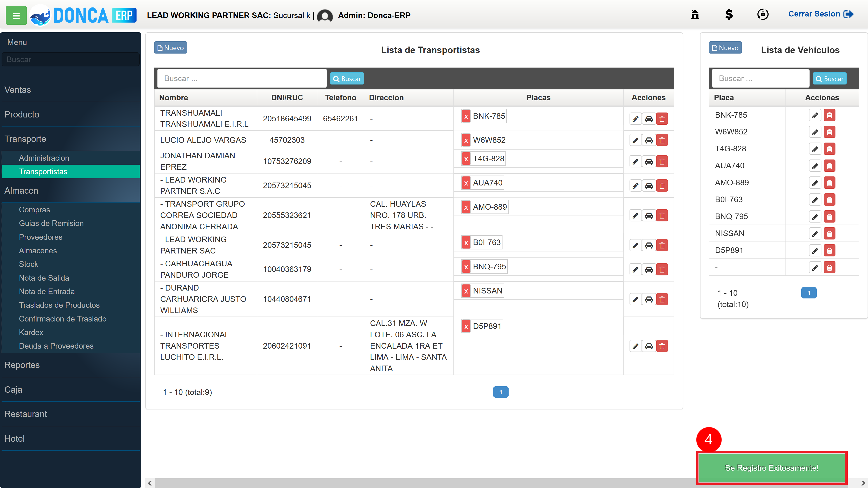Edit transportista TRANSHUAMALI with pencil icon
Image resolution: width=868 pixels, height=488 pixels.
pos(635,119)
